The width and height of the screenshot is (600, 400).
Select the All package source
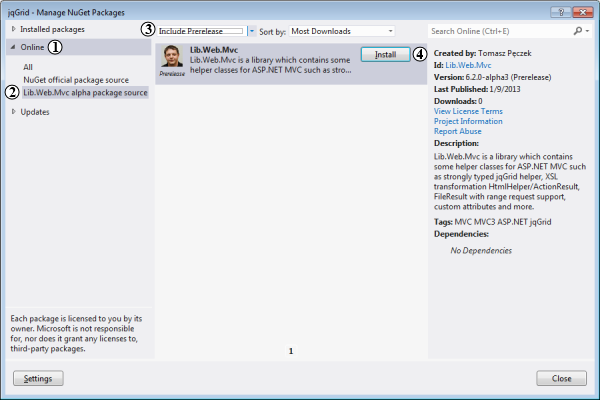[28, 67]
